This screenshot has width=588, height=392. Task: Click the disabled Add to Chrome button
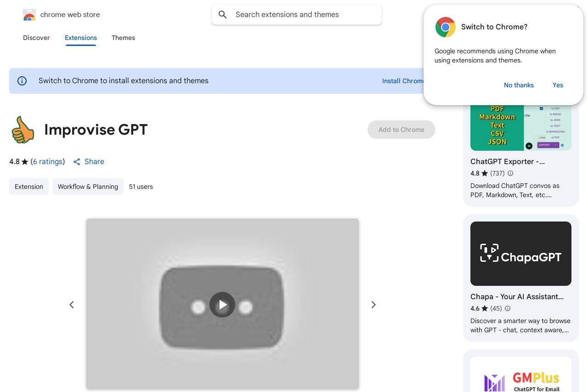401,130
